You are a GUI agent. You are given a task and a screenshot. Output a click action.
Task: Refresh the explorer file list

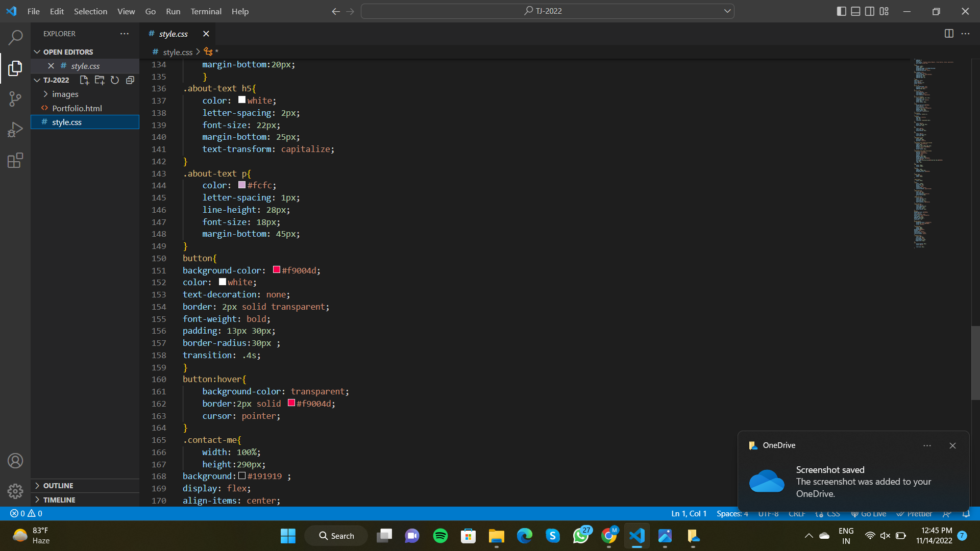point(115,80)
